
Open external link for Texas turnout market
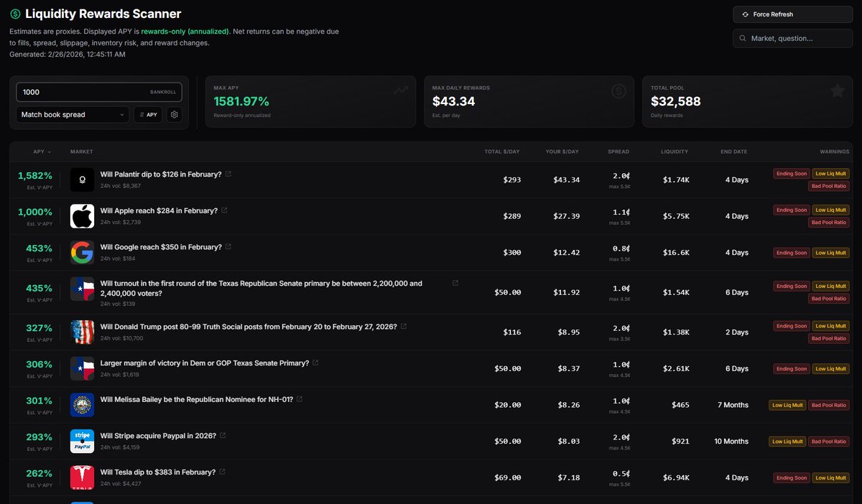pos(455,283)
